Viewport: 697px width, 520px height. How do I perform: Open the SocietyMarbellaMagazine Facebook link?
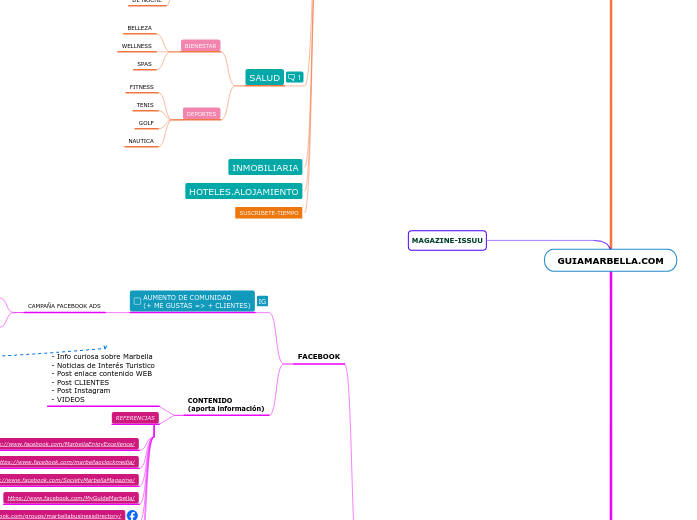click(x=68, y=480)
